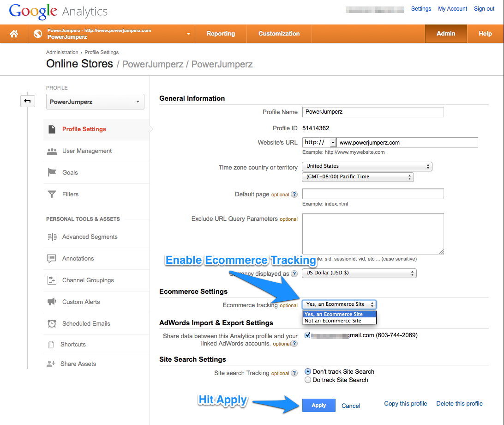Click the Custom Alerts megaphone icon
504x425 pixels.
pos(52,302)
